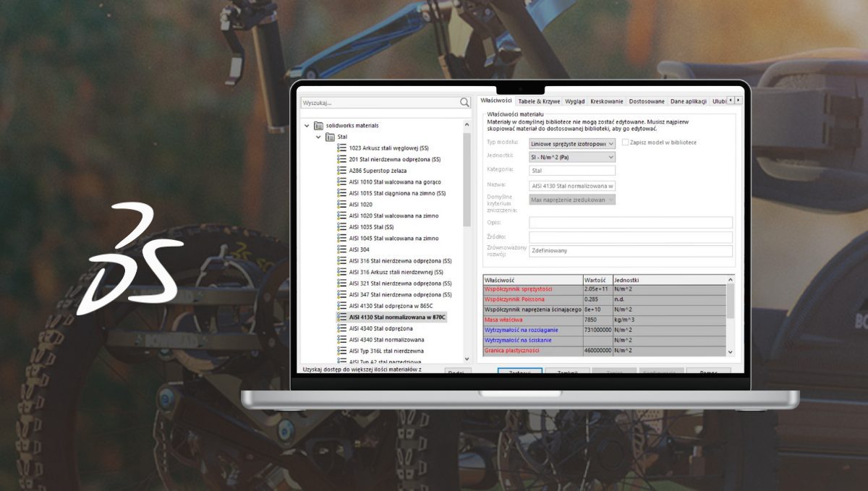
Task: Click the icon beside A286 Superstop żelaza
Action: pyautogui.click(x=342, y=171)
